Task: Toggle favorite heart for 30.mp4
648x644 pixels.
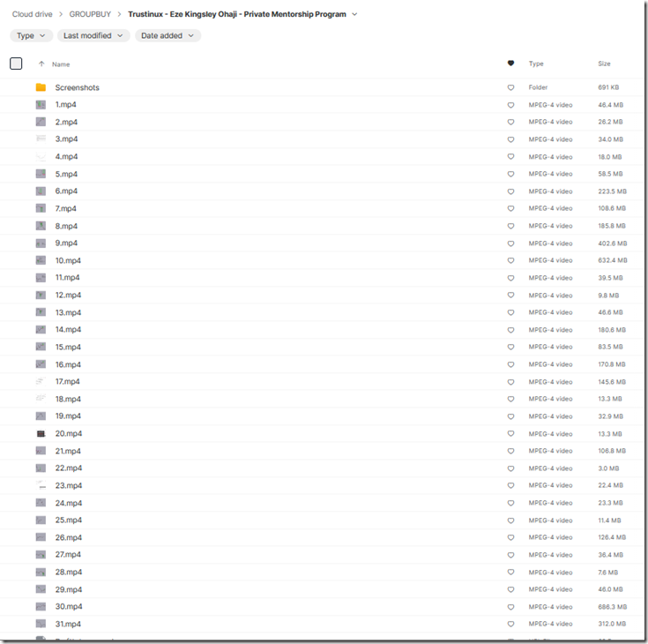Action: (510, 607)
